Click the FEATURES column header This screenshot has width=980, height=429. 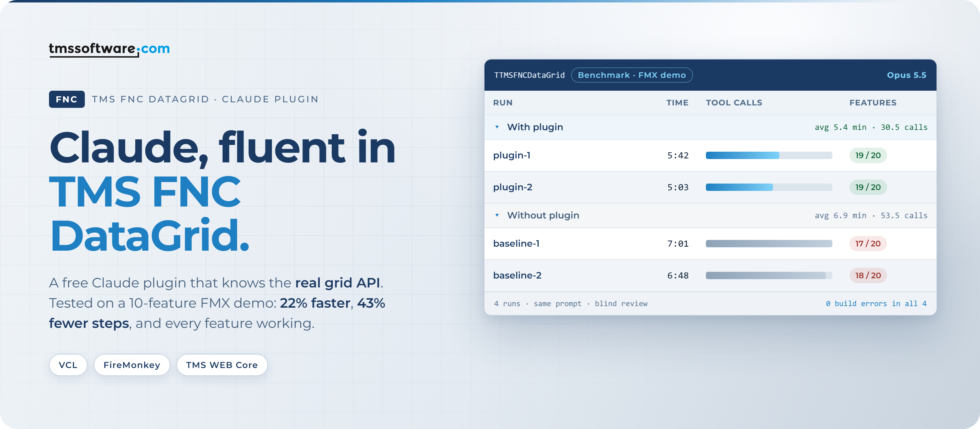(x=873, y=103)
